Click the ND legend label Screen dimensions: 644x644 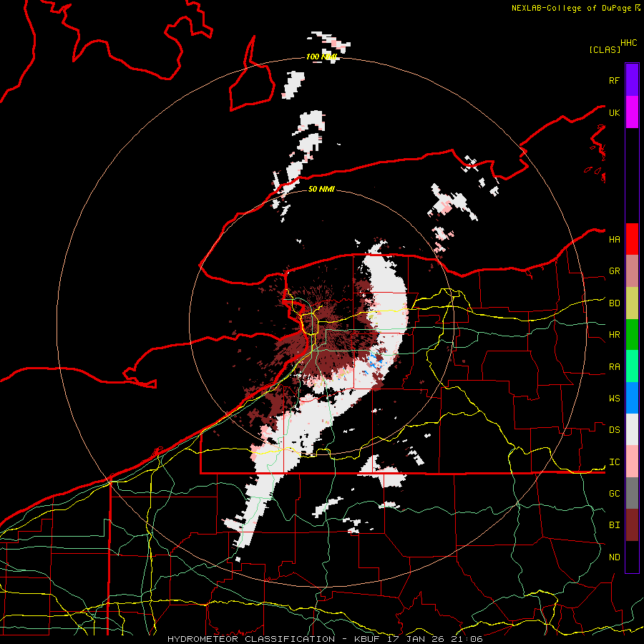[x=615, y=557]
